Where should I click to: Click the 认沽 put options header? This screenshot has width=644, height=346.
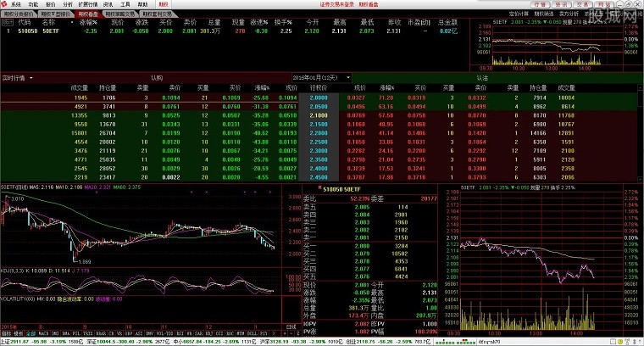pyautogui.click(x=482, y=78)
